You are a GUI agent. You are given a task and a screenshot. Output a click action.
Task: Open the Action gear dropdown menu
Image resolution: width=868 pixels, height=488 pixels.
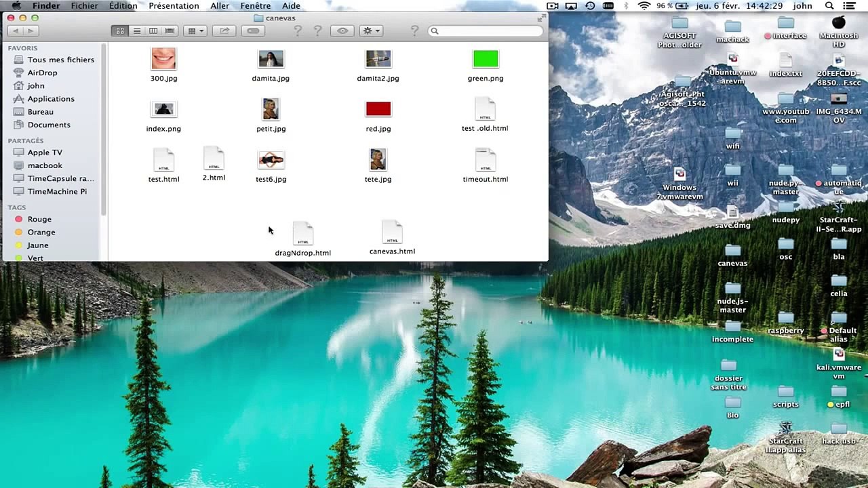[371, 30]
